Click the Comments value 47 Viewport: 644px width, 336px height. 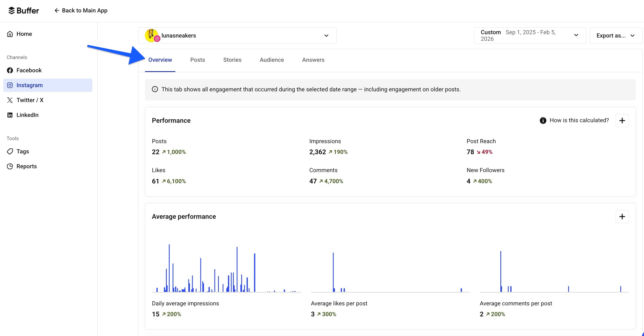[x=313, y=181]
